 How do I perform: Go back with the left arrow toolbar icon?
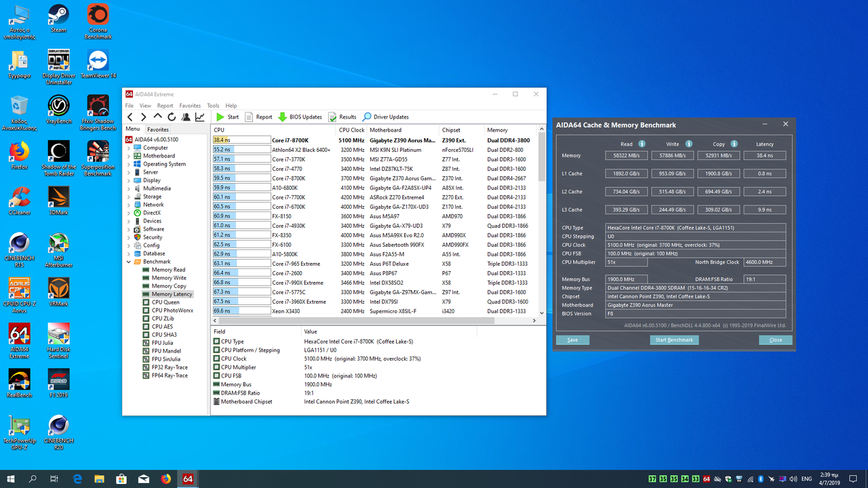(x=131, y=117)
